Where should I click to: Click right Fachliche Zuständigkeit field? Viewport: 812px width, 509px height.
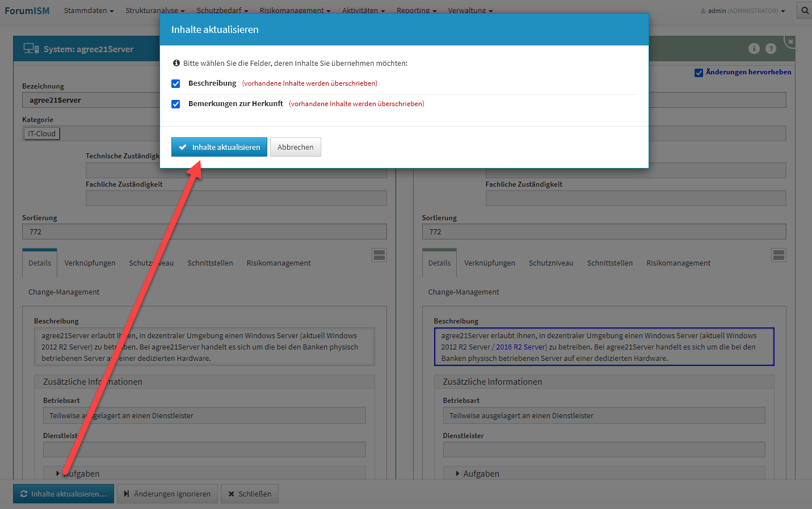[636, 198]
